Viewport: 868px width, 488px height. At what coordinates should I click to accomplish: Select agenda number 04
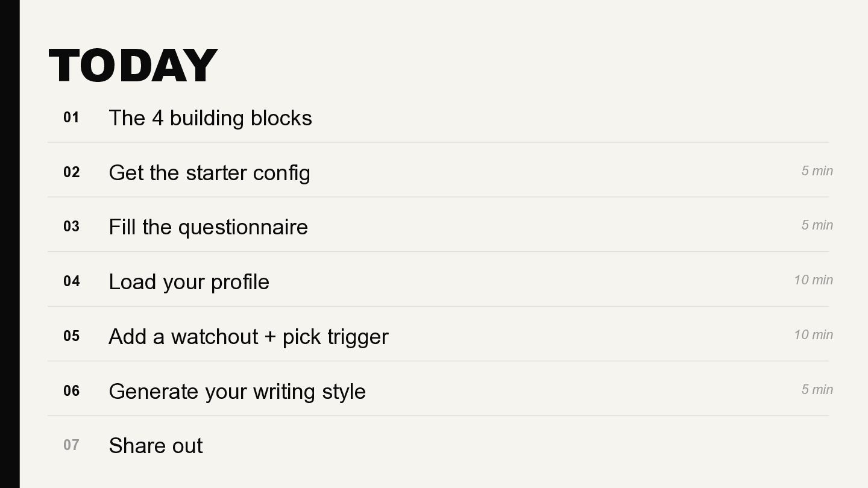tap(71, 281)
